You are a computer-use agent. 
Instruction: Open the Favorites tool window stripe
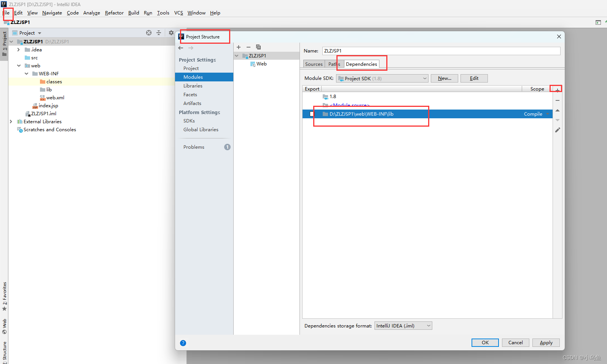tap(5, 296)
